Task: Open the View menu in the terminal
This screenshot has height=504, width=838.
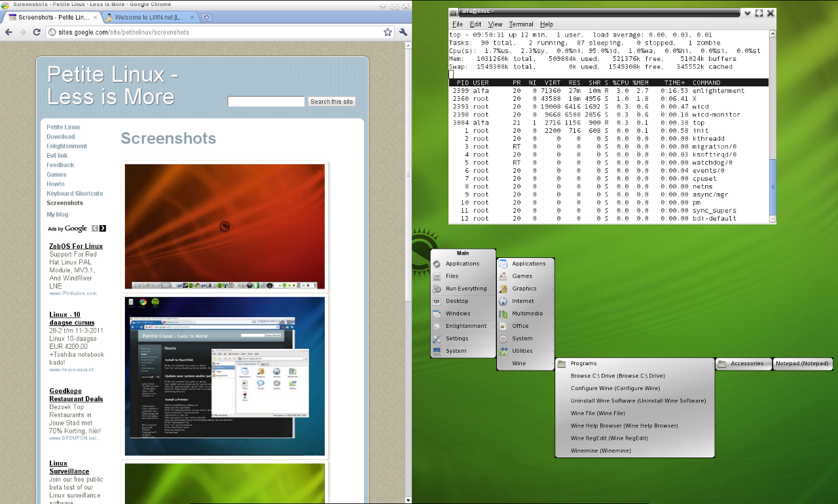Action: point(495,24)
